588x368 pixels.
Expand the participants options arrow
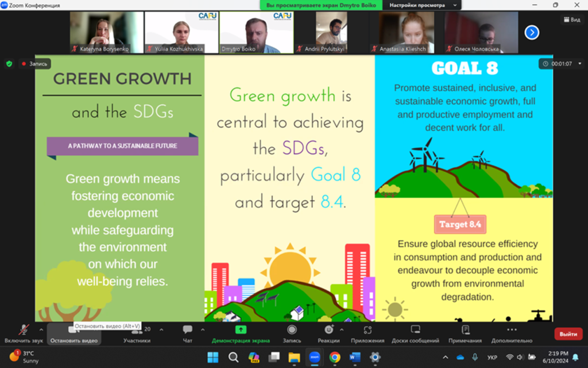coord(161,329)
